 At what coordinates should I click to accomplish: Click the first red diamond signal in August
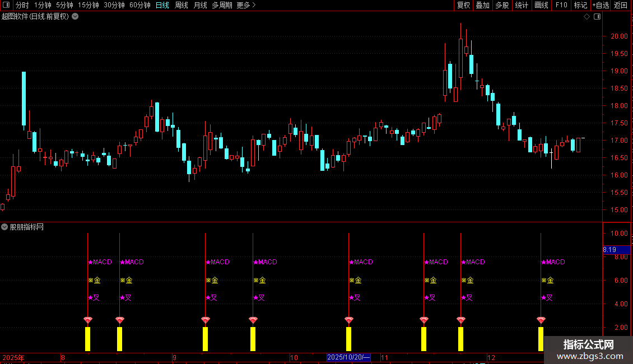[x=87, y=320]
